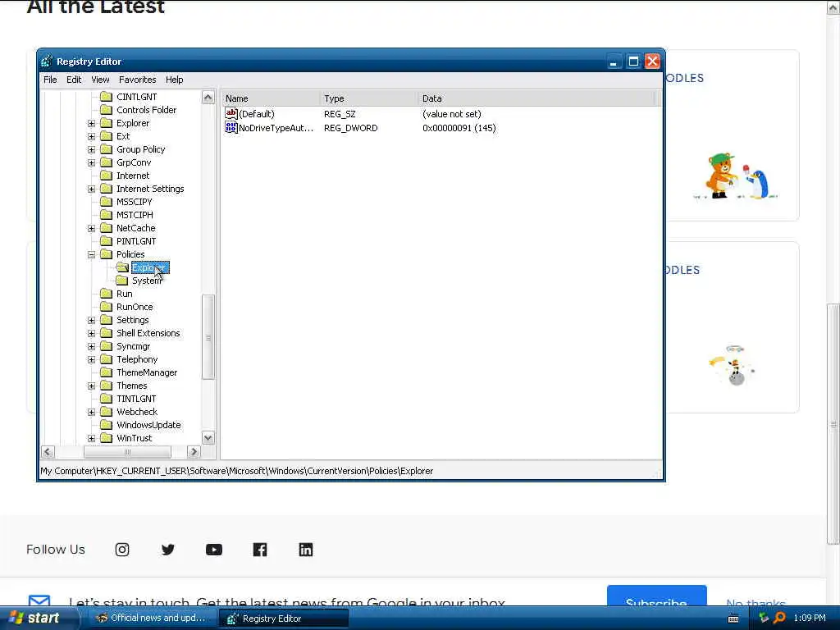Click tree pane right scroll arrow

[x=194, y=452]
